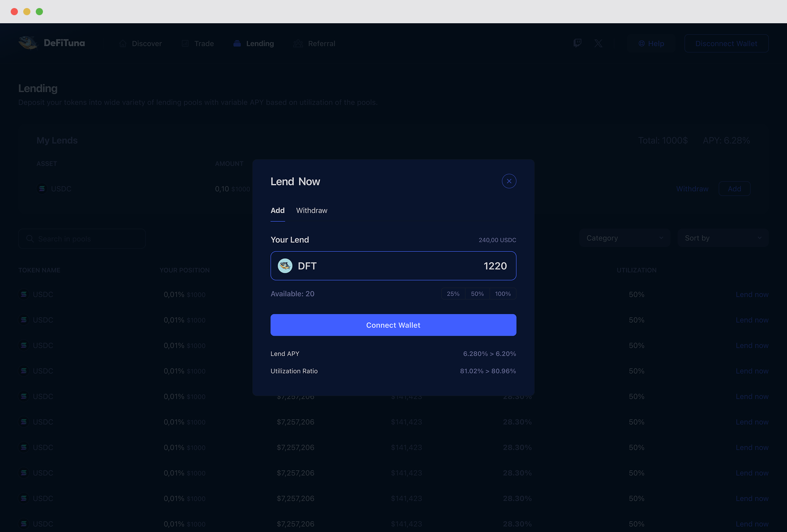The image size is (787, 532).
Task: Click the Sort by dropdown chevron
Action: (759, 238)
